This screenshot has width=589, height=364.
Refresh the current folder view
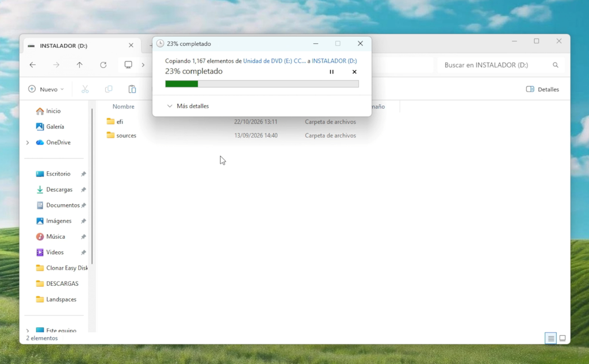(x=103, y=65)
